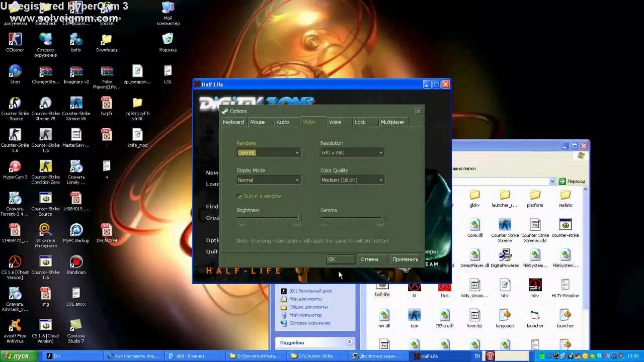644x362 pixels.
Task: Select Counter-Strike Xtreme V5 desktop icon
Action: coord(46,109)
